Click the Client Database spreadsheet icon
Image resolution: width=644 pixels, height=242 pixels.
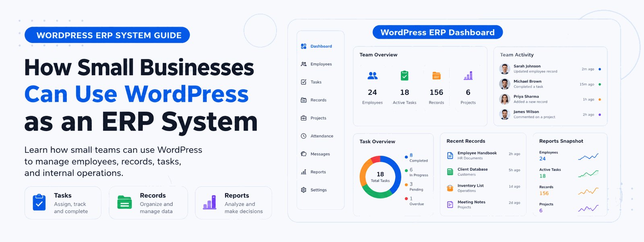pos(450,172)
